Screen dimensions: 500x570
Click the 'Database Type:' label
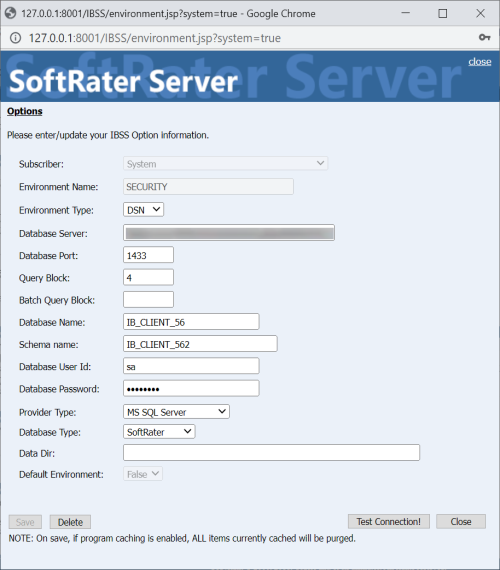click(x=50, y=433)
